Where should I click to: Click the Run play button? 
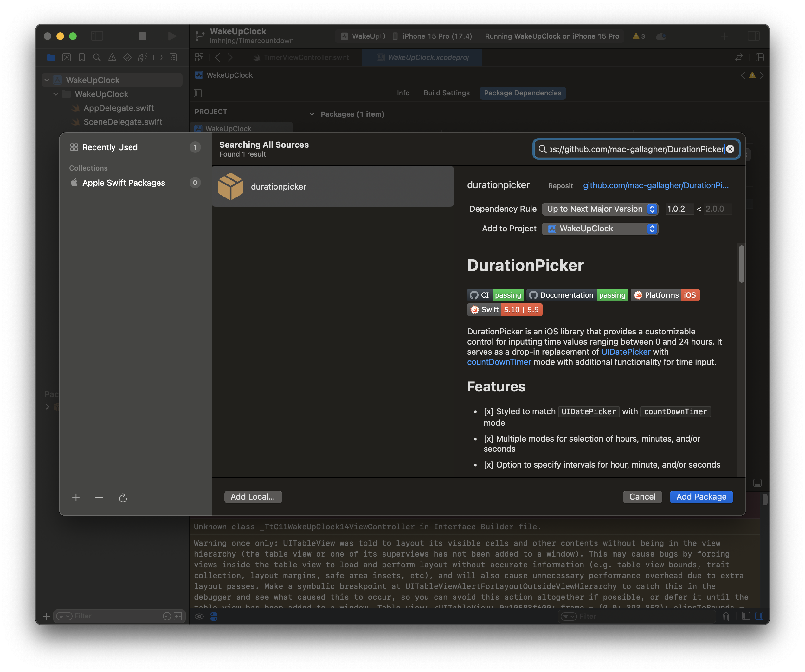172,36
